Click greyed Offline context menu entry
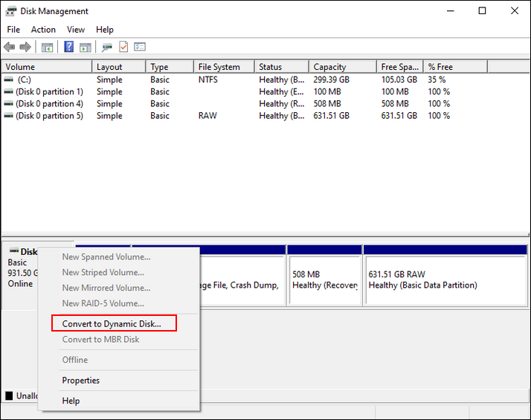 [75, 360]
